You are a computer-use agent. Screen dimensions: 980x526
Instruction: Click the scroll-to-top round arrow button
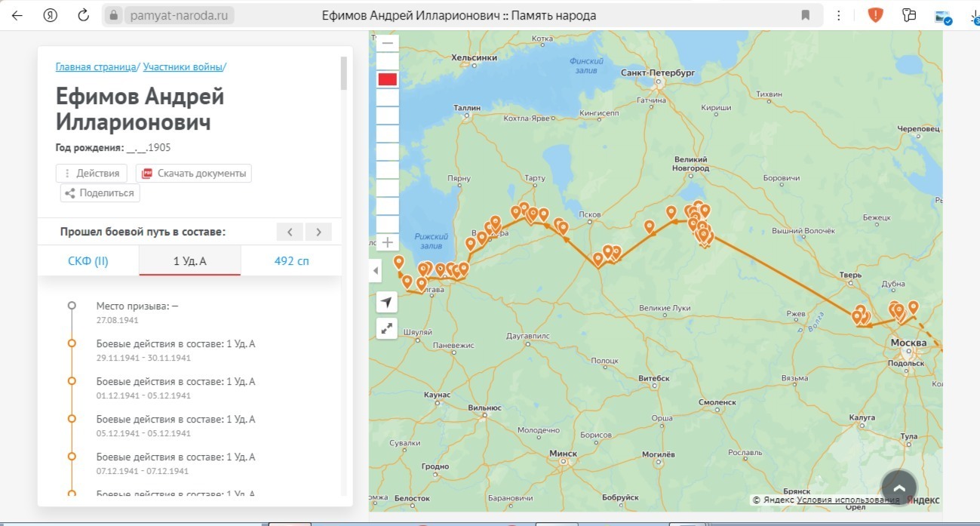click(899, 486)
